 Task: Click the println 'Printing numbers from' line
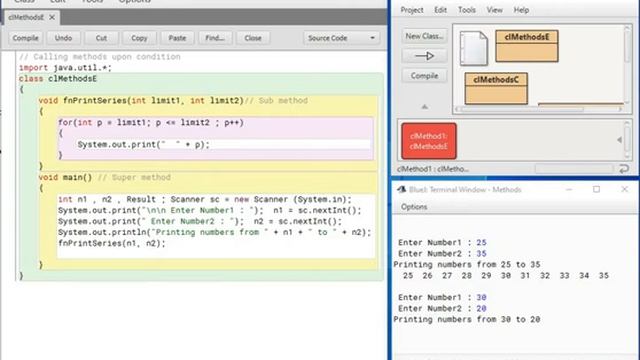click(215, 233)
